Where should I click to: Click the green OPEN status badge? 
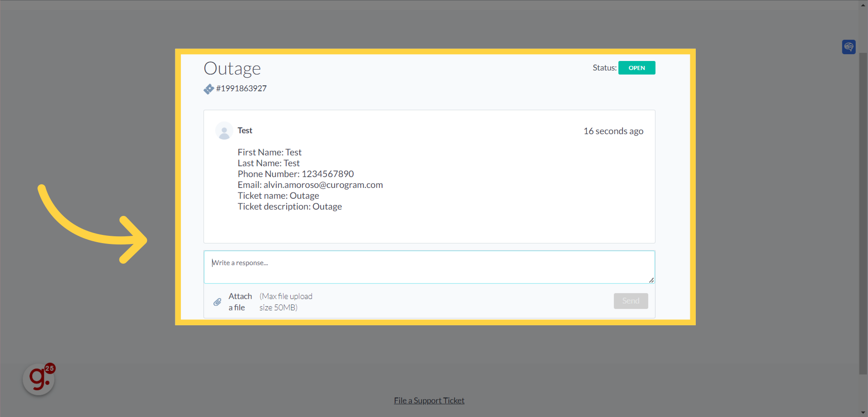pyautogui.click(x=637, y=67)
